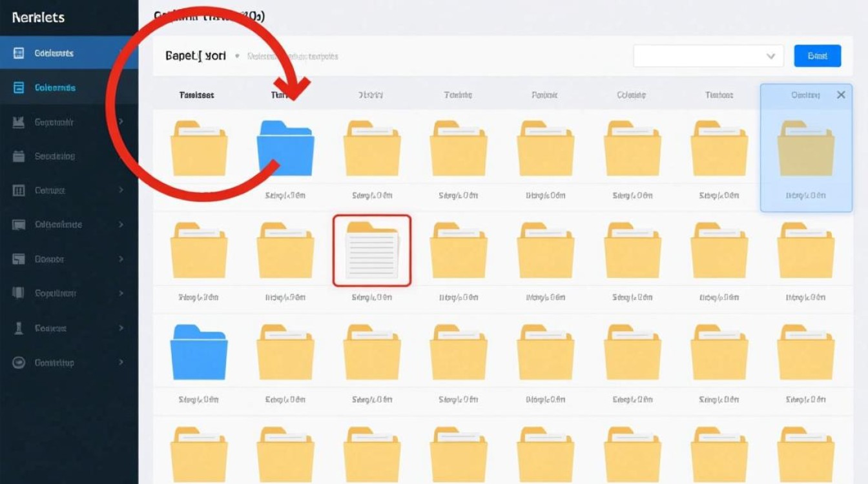Close the highlighted folder panel with the X
The image size is (868, 484).
point(840,95)
